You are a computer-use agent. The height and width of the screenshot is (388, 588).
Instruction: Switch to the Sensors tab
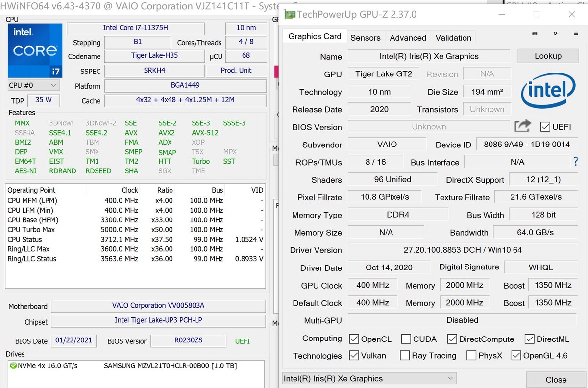click(x=366, y=38)
